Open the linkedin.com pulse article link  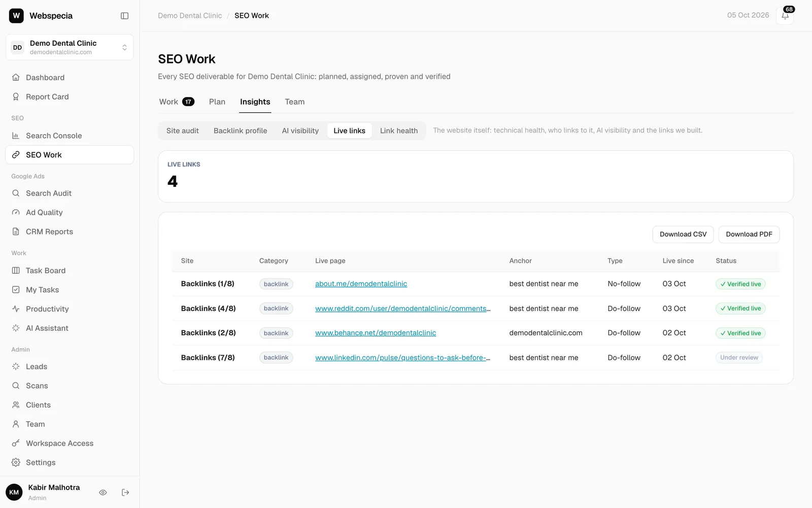402,358
